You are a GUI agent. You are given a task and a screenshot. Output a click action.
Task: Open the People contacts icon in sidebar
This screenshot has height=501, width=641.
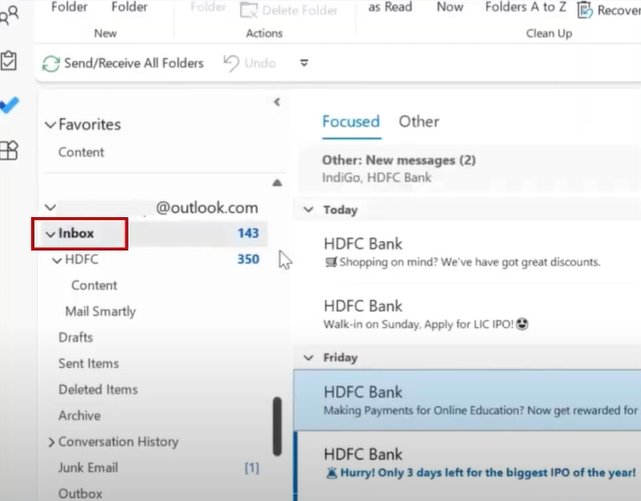9,16
